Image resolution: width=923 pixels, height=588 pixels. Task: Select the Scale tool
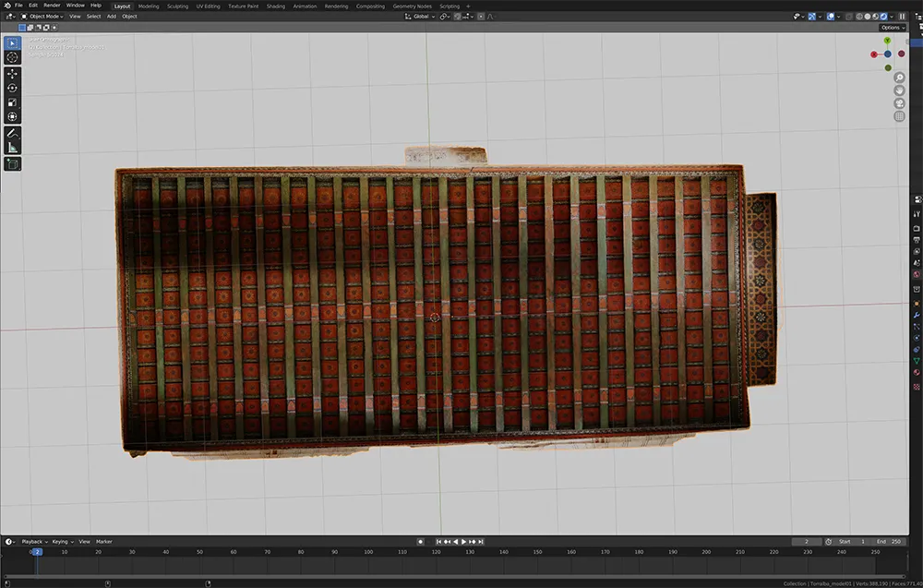coord(12,102)
